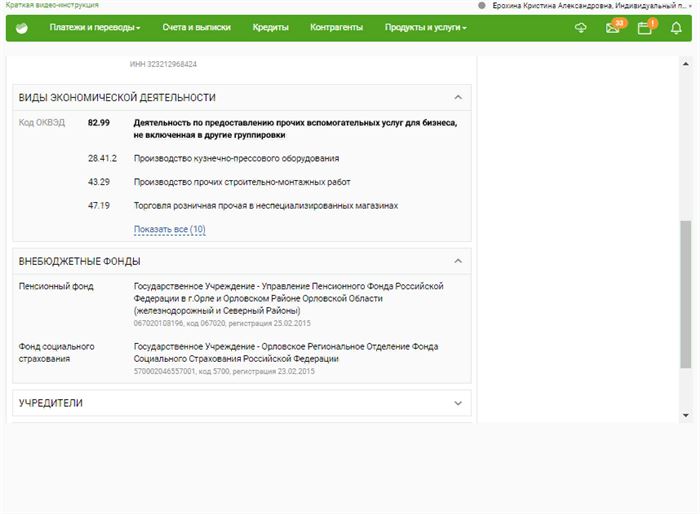This screenshot has width=700, height=514.
Task: Open the Кредиты section
Action: [271, 27]
